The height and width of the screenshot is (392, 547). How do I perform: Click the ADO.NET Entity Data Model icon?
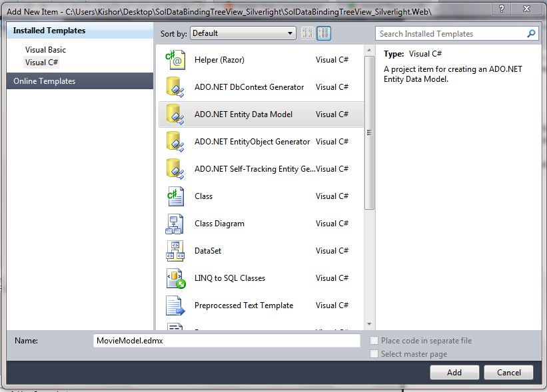click(x=175, y=114)
